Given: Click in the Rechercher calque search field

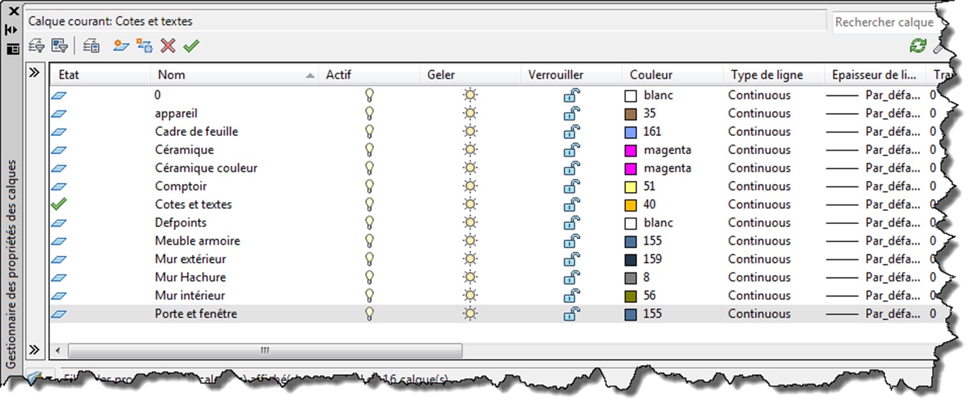Looking at the screenshot, I should [885, 22].
